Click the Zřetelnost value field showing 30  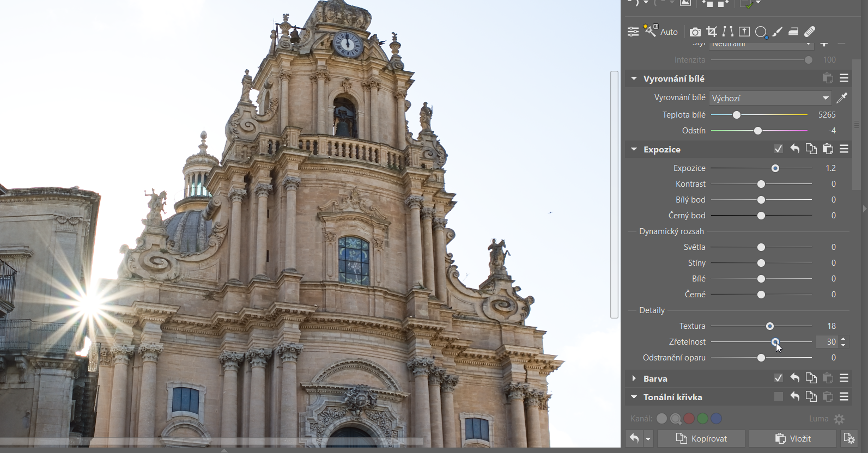(x=827, y=342)
